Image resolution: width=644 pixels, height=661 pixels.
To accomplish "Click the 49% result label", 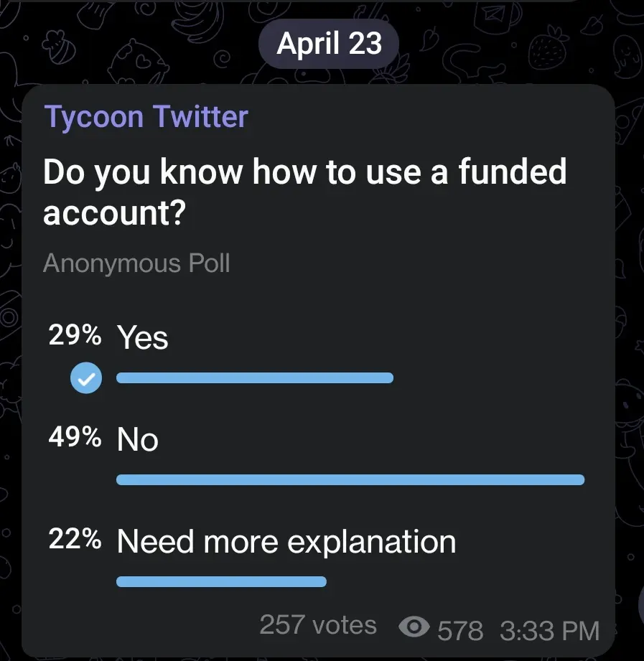I will click(75, 437).
